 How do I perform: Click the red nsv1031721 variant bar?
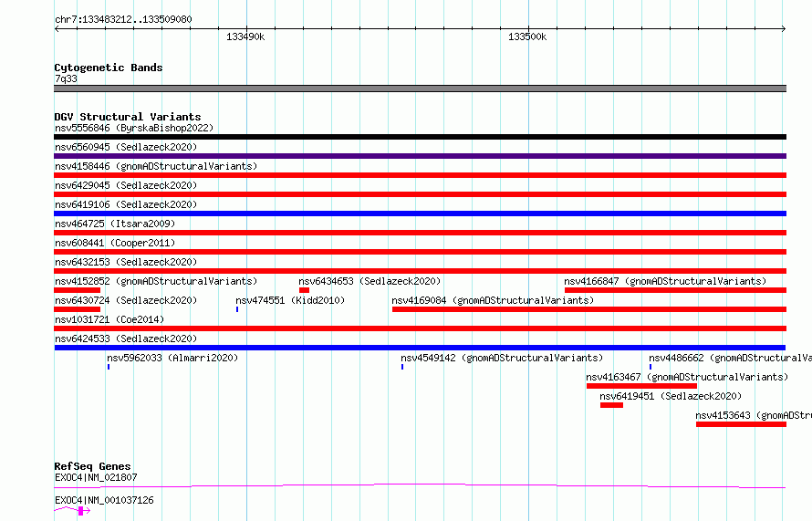(x=420, y=328)
